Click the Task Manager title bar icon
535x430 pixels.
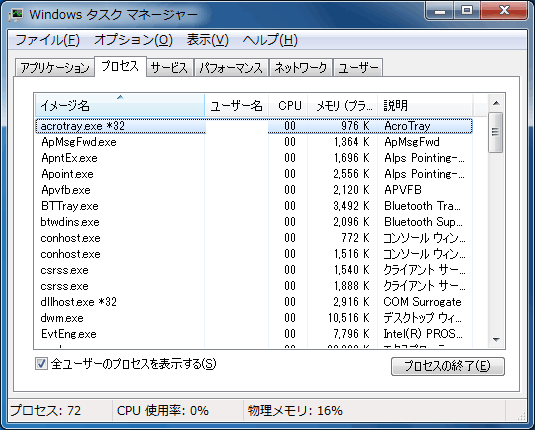[x=16, y=15]
